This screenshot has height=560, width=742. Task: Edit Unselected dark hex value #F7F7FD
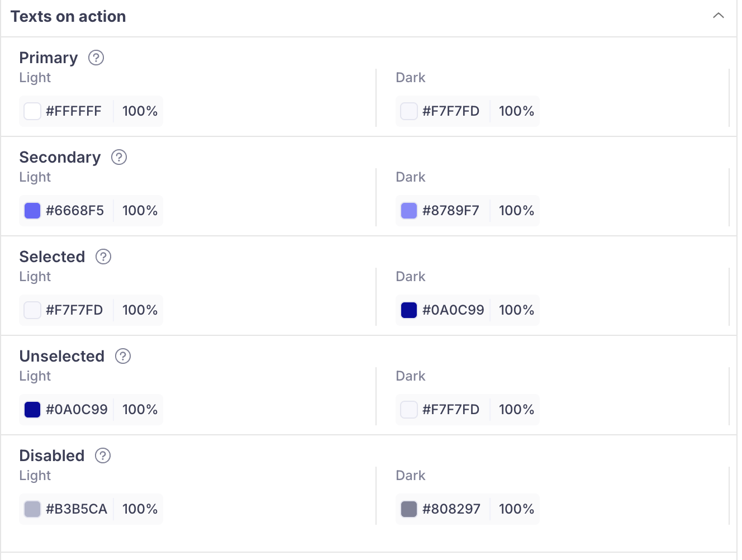click(451, 410)
